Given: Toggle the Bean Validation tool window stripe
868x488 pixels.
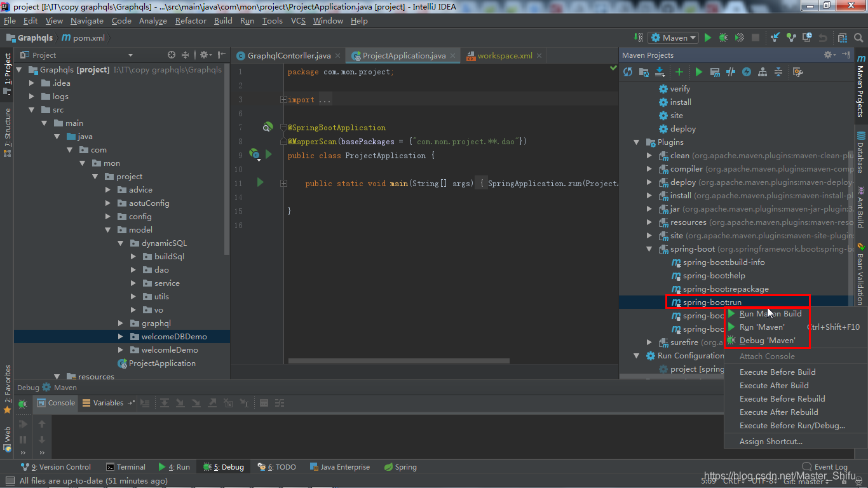Looking at the screenshot, I should [x=861, y=274].
